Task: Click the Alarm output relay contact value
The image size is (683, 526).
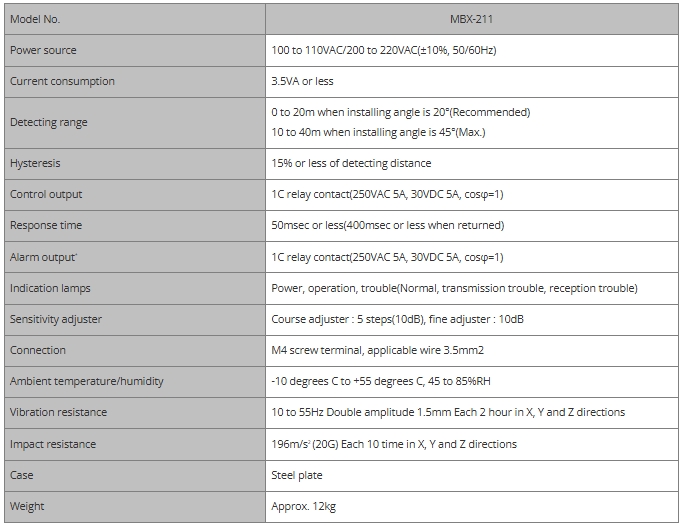Action: 388,257
